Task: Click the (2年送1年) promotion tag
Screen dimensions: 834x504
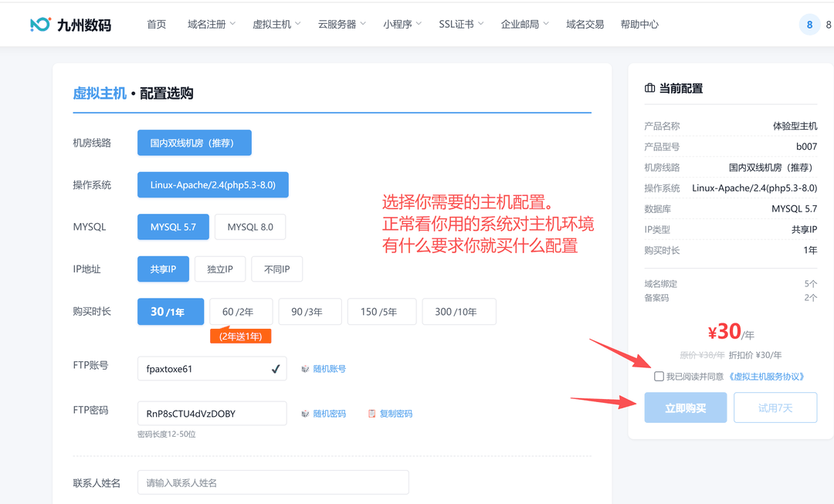Action: click(x=240, y=336)
